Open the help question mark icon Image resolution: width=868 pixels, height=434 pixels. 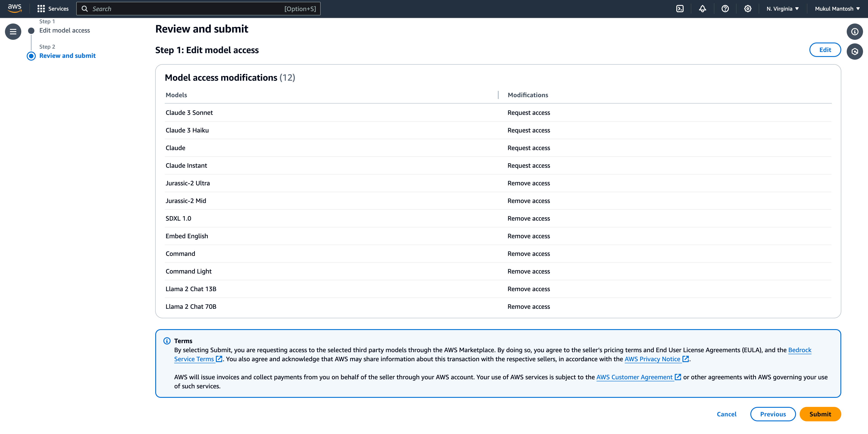point(725,9)
